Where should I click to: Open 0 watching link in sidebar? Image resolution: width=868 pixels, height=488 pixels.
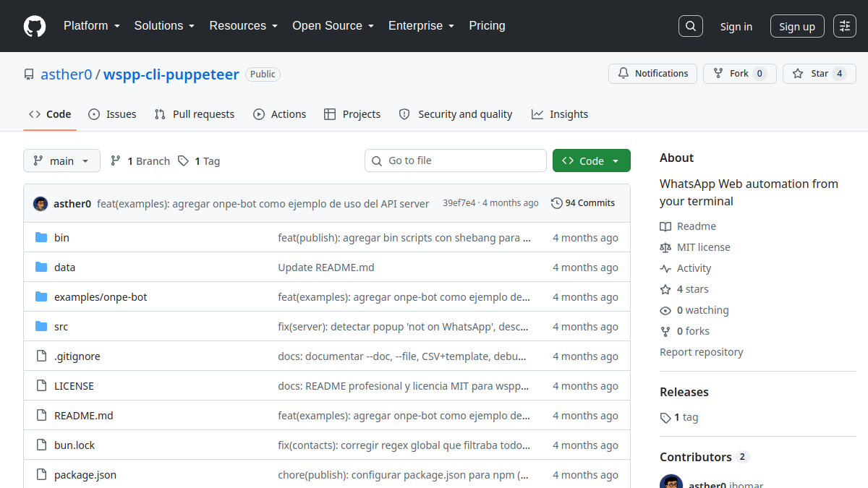[x=694, y=310]
